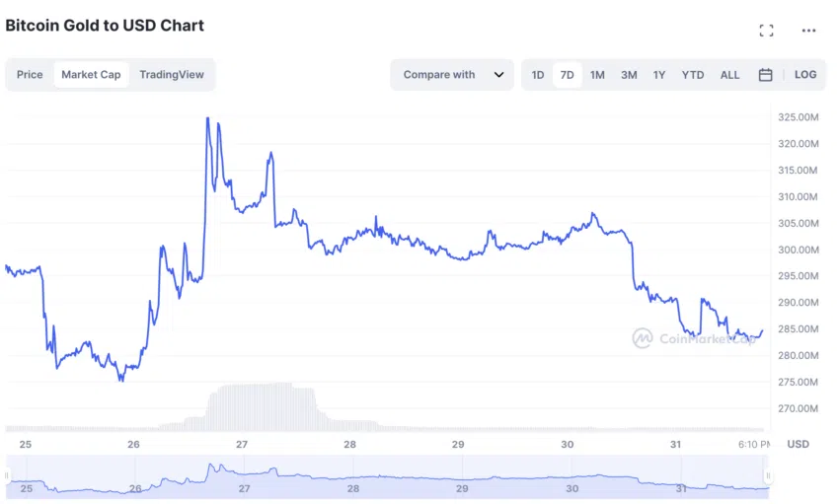Enter fullscreen chart view
839x504 pixels.
point(766,31)
